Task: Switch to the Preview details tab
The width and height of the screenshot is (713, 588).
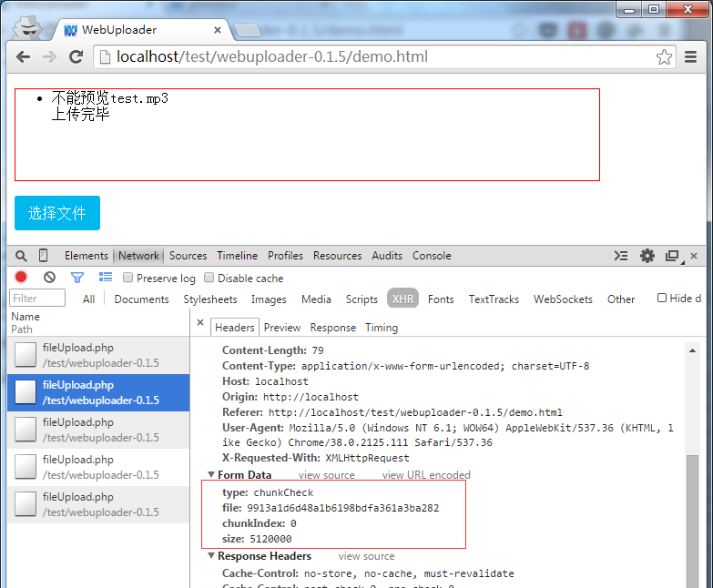Action: (282, 327)
